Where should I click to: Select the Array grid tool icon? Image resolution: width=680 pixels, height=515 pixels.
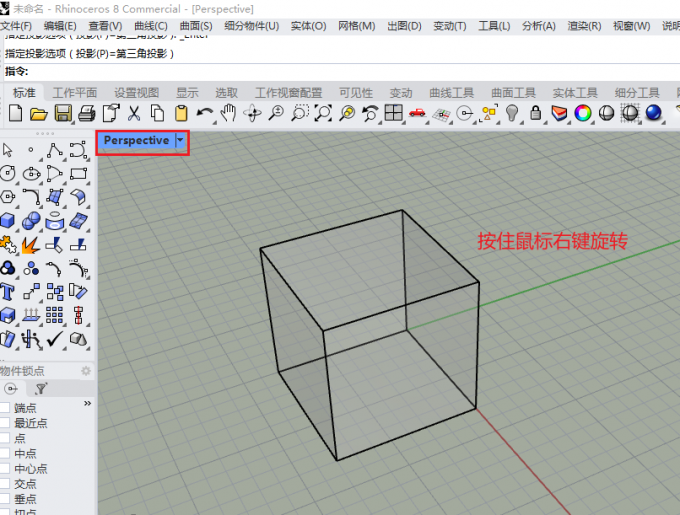pos(55,315)
